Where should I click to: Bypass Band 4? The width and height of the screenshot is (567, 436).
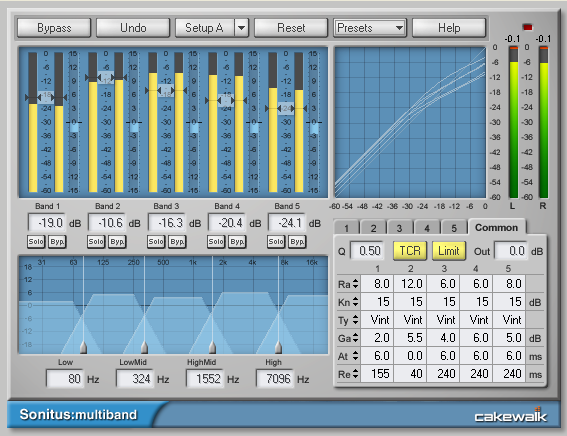237,241
